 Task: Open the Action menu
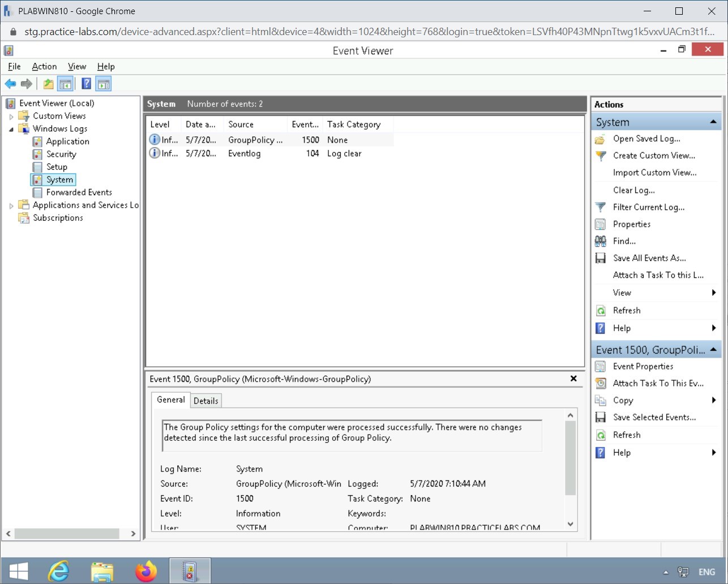[x=44, y=66]
